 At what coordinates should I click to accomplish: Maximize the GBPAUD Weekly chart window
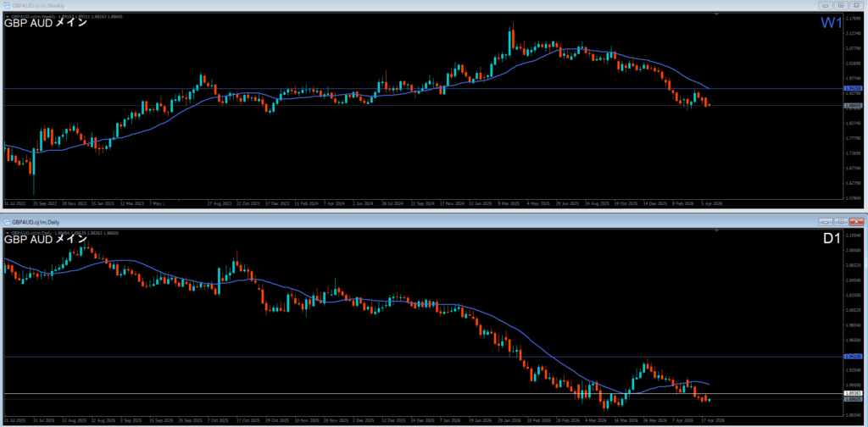[x=841, y=5]
